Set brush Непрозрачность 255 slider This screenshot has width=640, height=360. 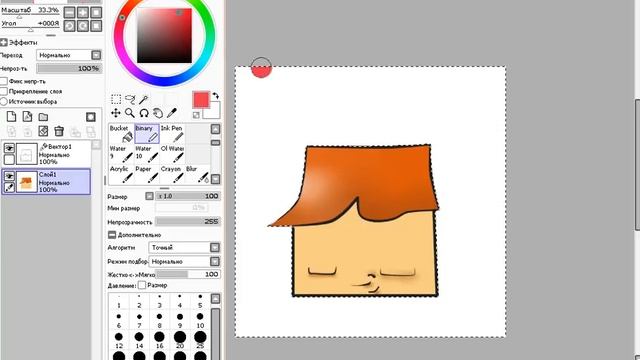click(x=188, y=222)
